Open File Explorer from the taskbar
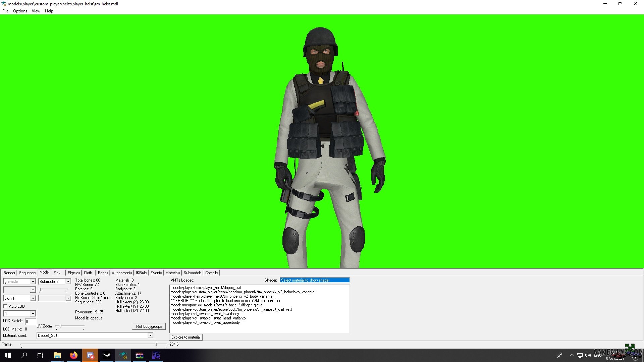 [x=57, y=355]
